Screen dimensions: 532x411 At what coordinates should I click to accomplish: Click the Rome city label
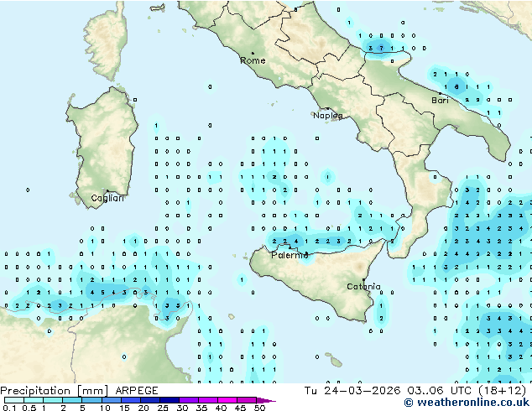tap(253, 60)
